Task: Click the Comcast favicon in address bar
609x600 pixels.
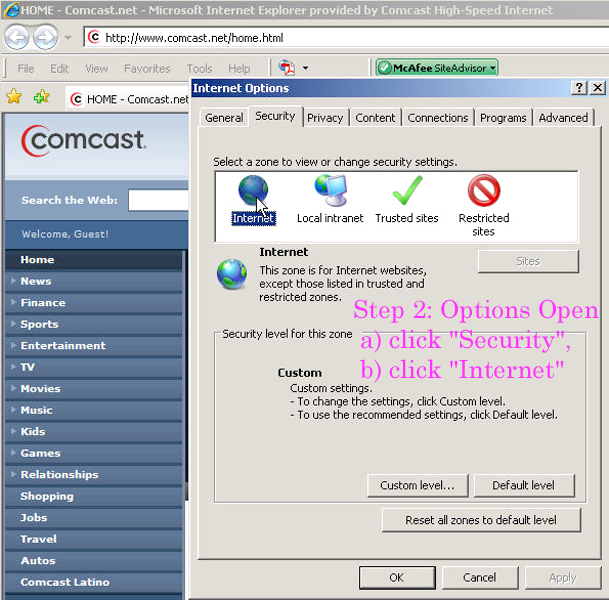Action: [x=94, y=37]
